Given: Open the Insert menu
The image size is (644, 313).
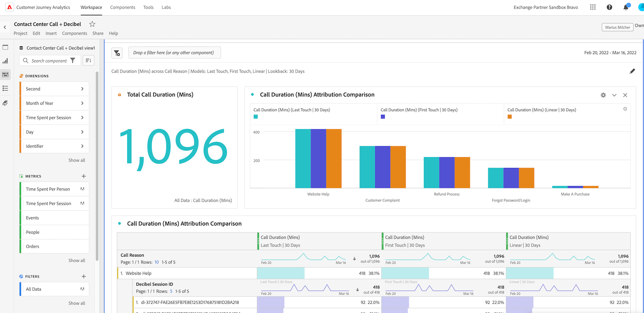Looking at the screenshot, I should tap(51, 33).
